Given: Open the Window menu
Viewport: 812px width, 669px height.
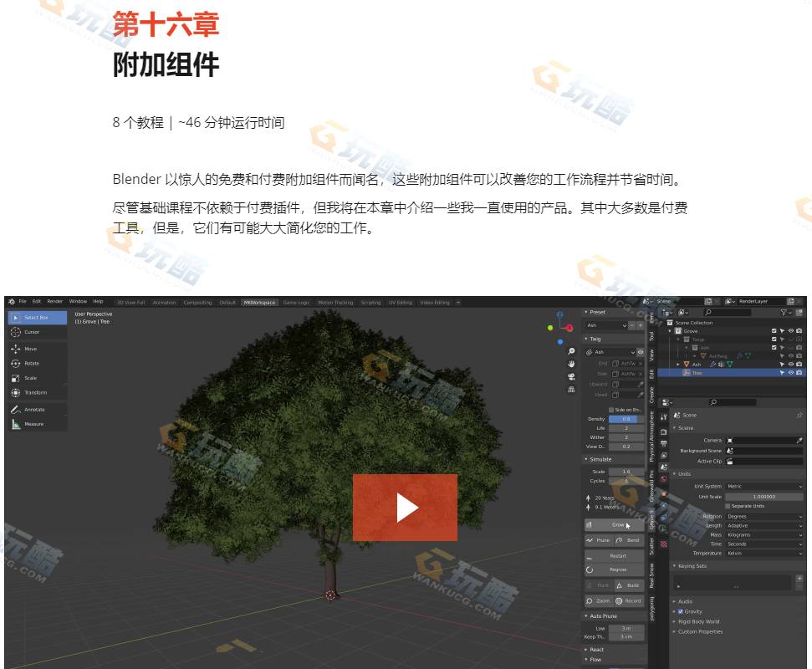Looking at the screenshot, I should 79,301.
